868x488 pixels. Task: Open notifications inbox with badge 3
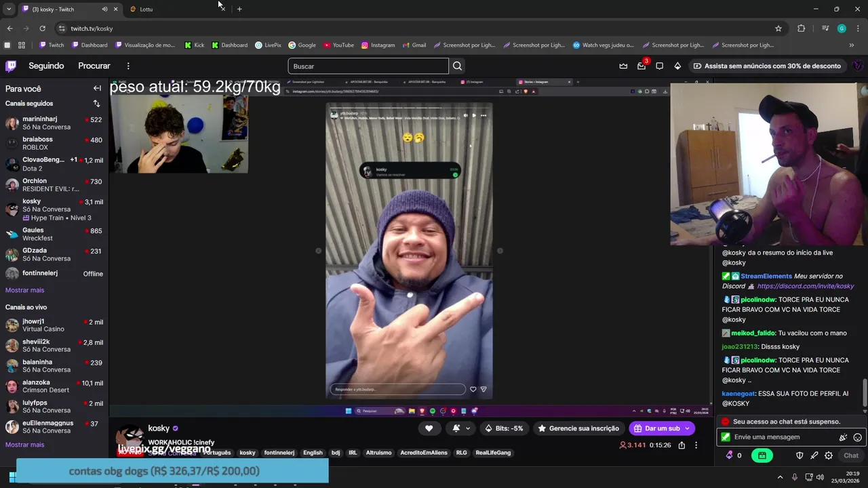642,66
